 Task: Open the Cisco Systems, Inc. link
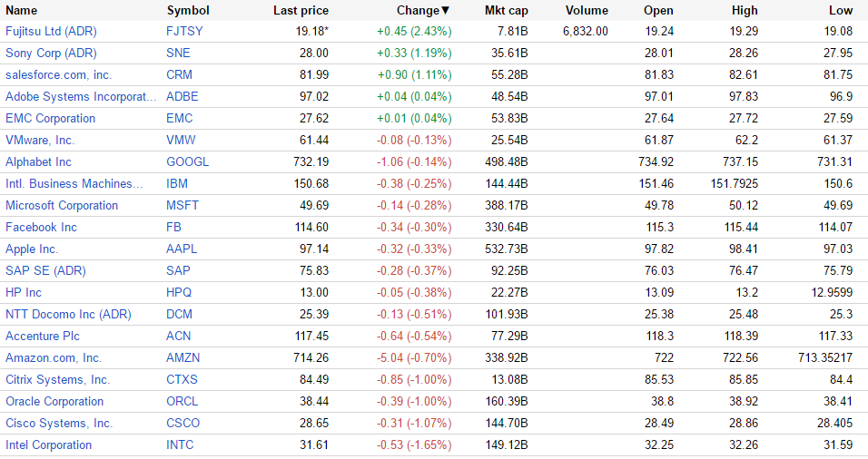[x=59, y=423]
